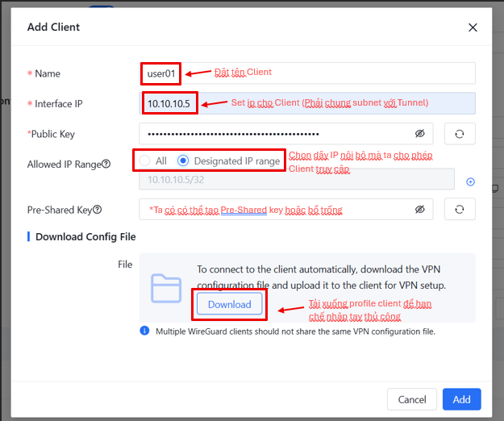Click the info icon beside WireGuard notice
The height and width of the screenshot is (421, 504).
tap(144, 331)
